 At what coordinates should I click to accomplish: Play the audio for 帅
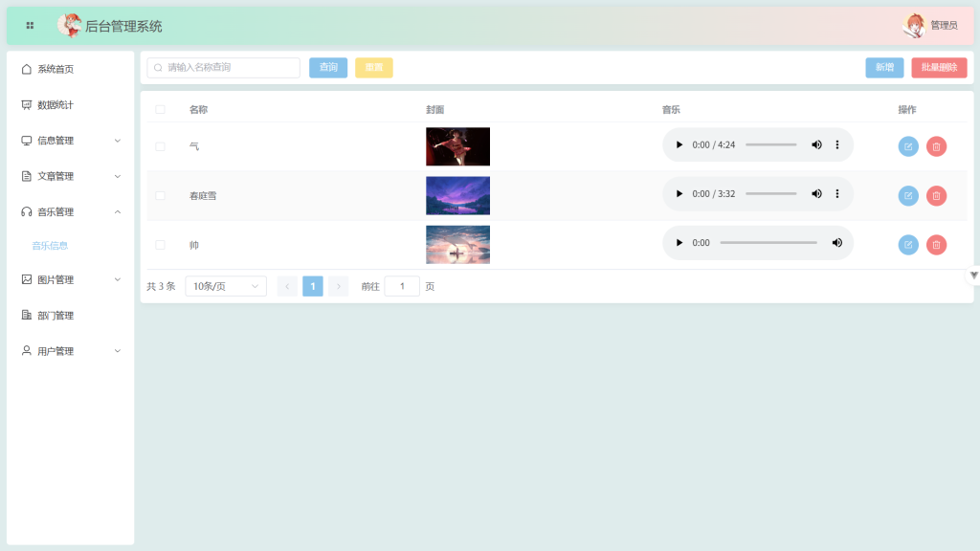pos(679,243)
